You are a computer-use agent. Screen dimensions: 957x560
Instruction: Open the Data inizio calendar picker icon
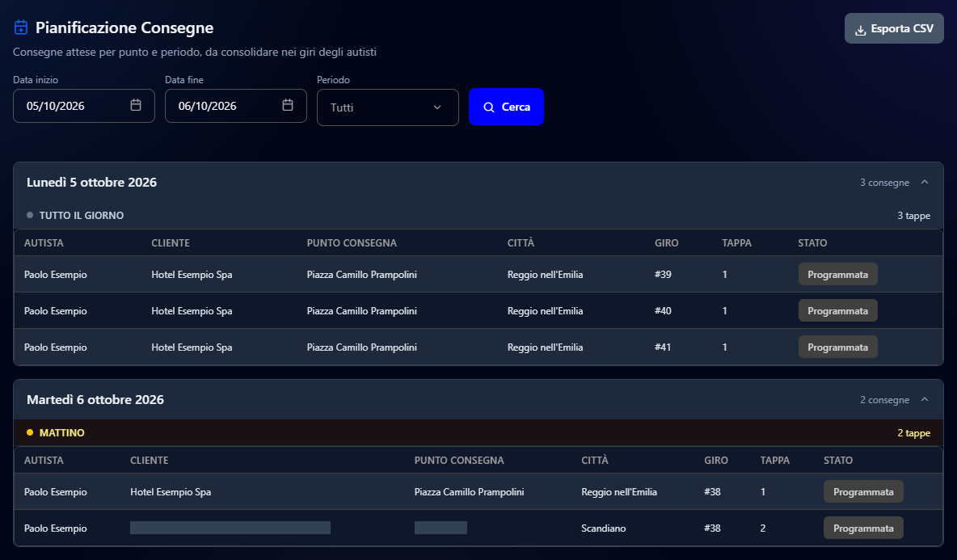tap(136, 106)
